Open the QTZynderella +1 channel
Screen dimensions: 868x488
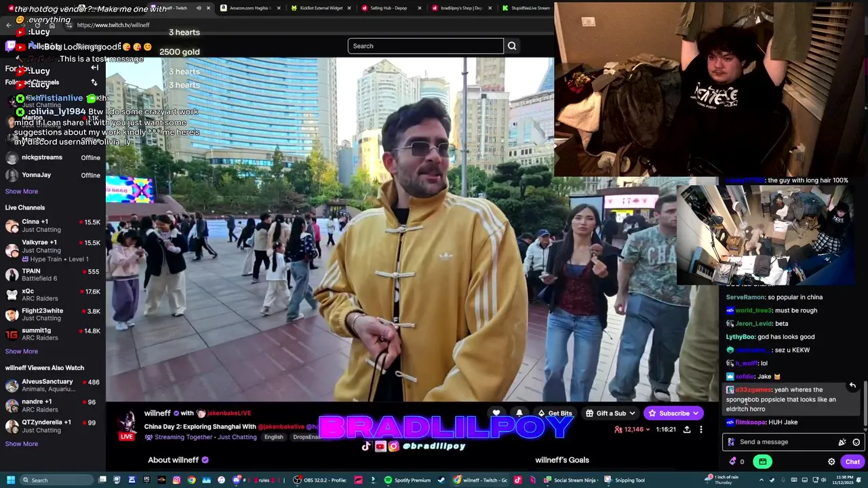pos(53,426)
